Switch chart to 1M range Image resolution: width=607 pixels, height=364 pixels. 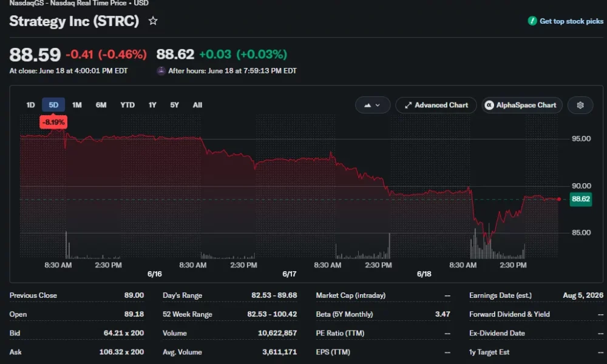click(76, 105)
